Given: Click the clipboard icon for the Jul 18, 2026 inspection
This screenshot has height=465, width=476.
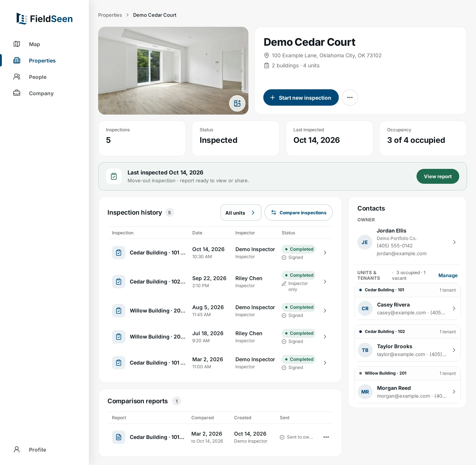Looking at the screenshot, I should click(119, 337).
